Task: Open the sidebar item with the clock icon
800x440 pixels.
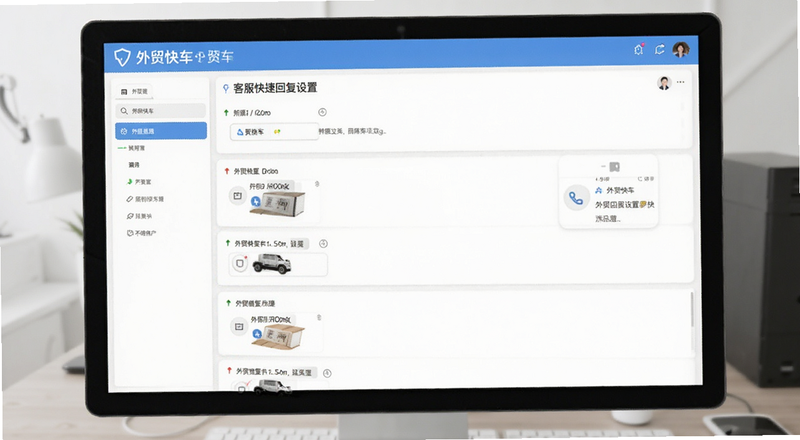Action: click(141, 233)
